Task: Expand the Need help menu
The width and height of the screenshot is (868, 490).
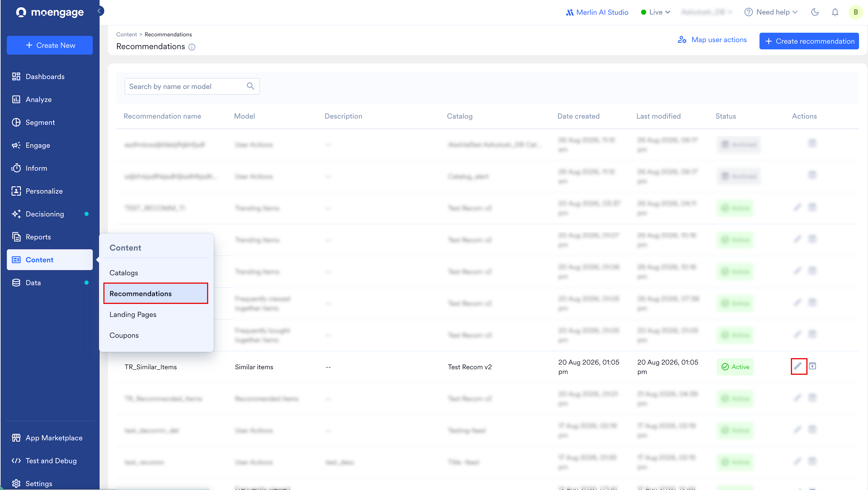Action: pos(771,12)
